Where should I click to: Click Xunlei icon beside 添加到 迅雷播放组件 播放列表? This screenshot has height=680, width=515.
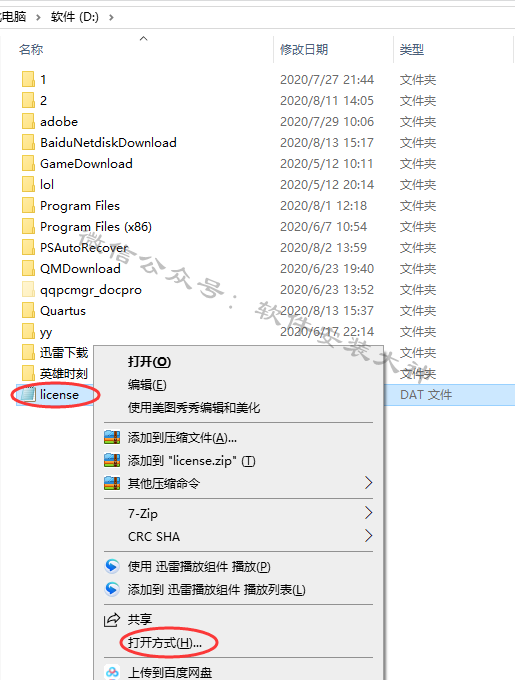pyautogui.click(x=112, y=589)
